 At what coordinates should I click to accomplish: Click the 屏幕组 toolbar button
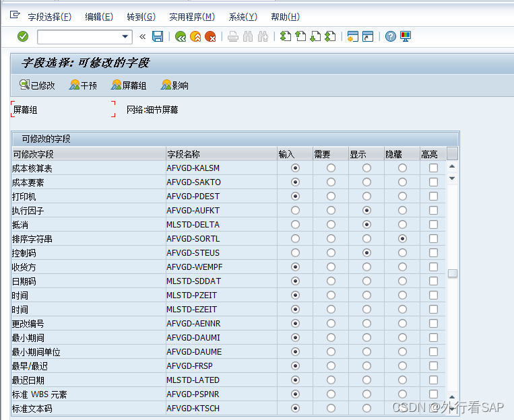coord(129,85)
